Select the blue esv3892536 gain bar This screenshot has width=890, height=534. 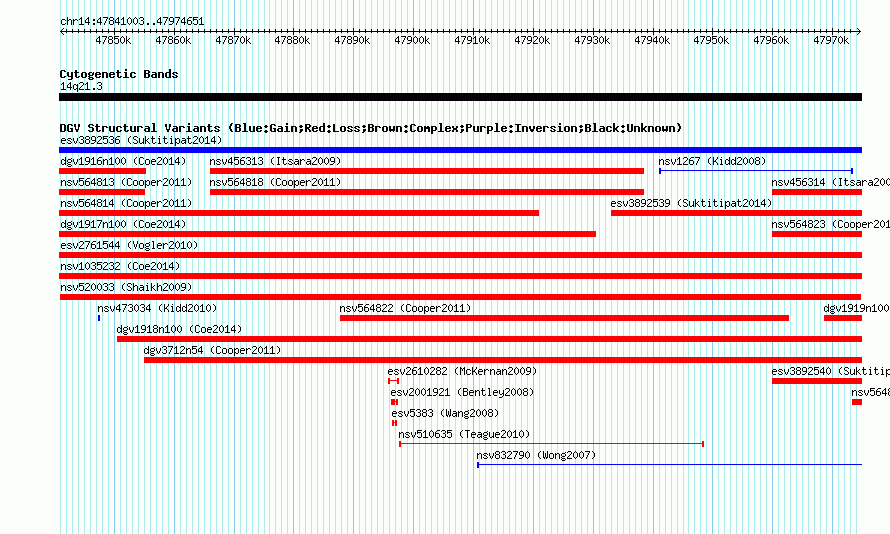tap(460, 150)
